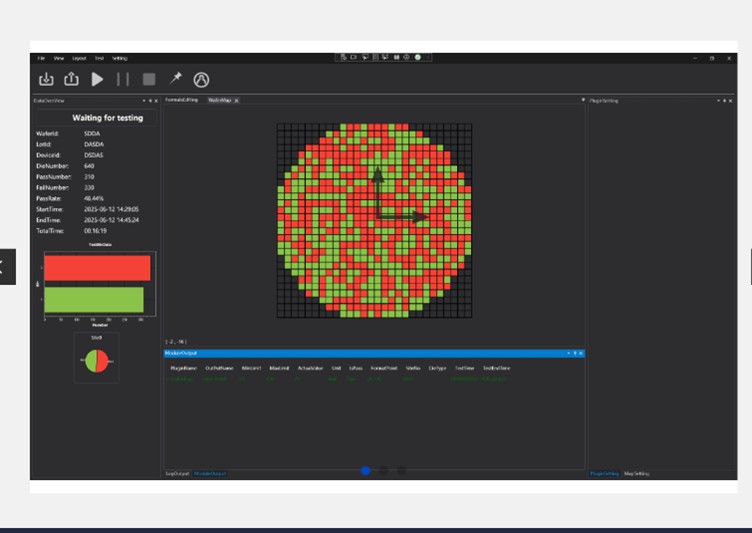Image resolution: width=752 pixels, height=533 pixels.
Task: Open the Layout menu
Action: 79,58
